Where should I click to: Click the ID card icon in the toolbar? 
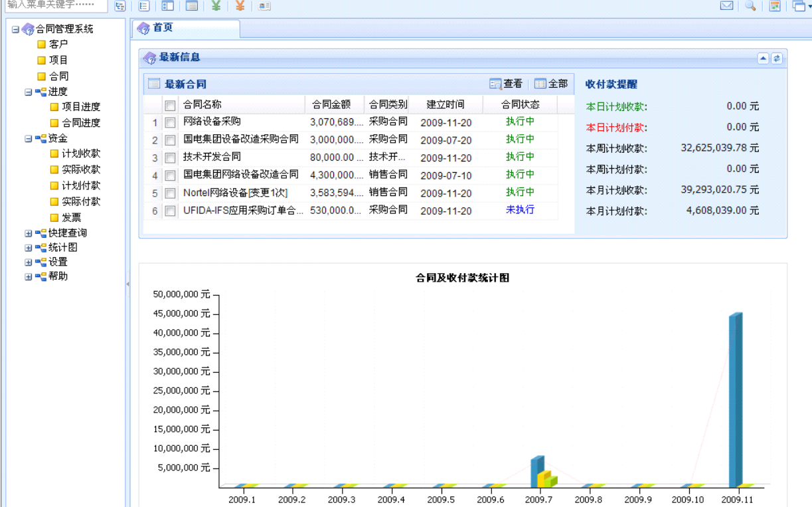264,6
